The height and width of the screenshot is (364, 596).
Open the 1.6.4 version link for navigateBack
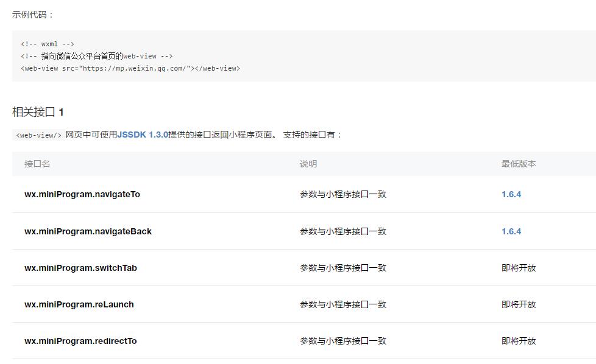511,231
